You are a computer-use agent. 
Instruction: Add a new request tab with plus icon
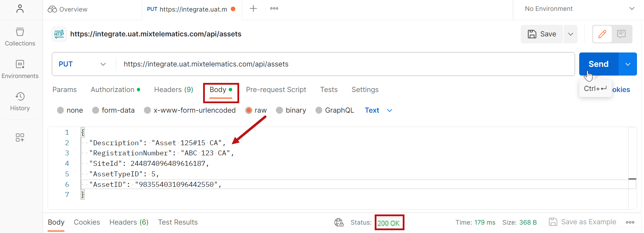[253, 8]
